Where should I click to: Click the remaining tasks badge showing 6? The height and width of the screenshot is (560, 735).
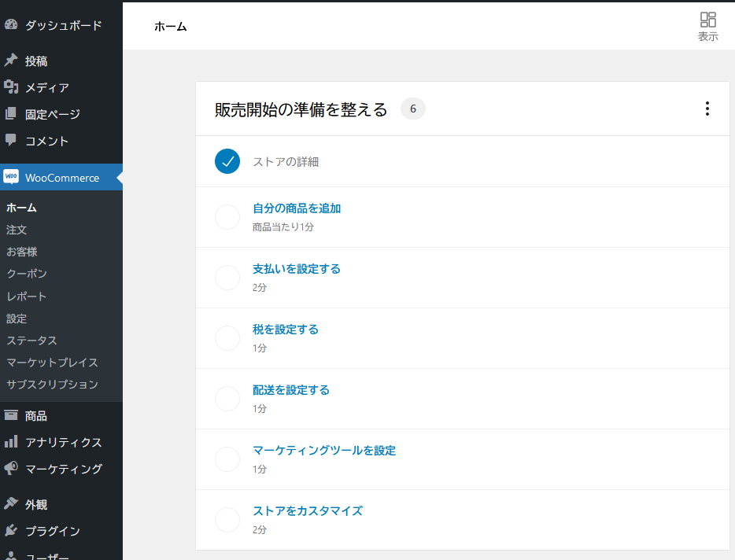(x=412, y=109)
